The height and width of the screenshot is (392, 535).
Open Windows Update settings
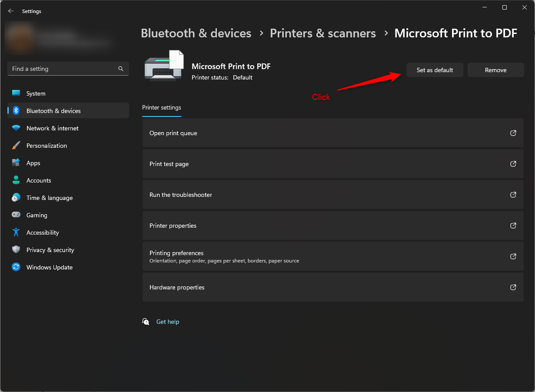pyautogui.click(x=68, y=267)
